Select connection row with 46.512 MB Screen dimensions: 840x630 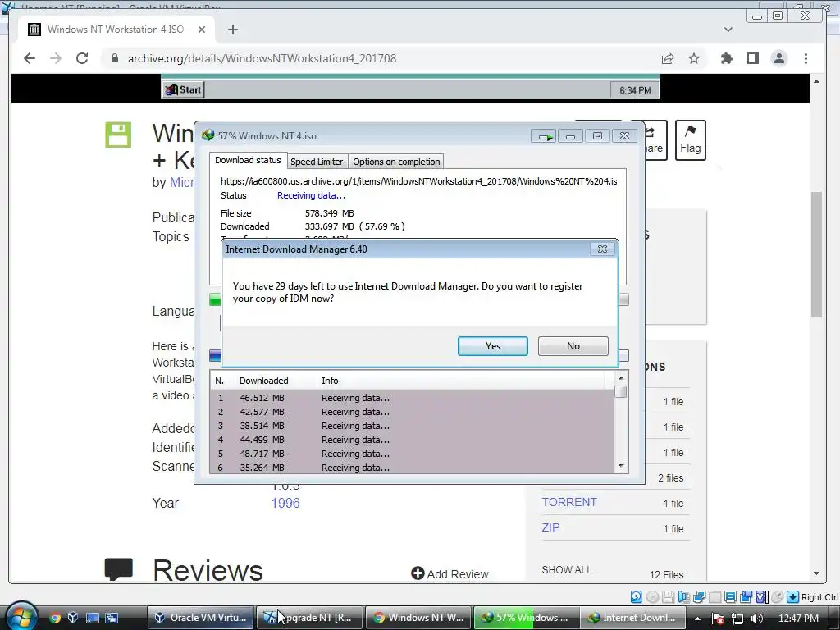(412, 398)
